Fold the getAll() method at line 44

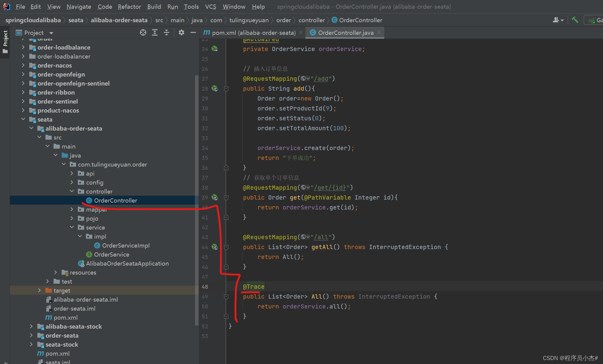pyautogui.click(x=226, y=247)
